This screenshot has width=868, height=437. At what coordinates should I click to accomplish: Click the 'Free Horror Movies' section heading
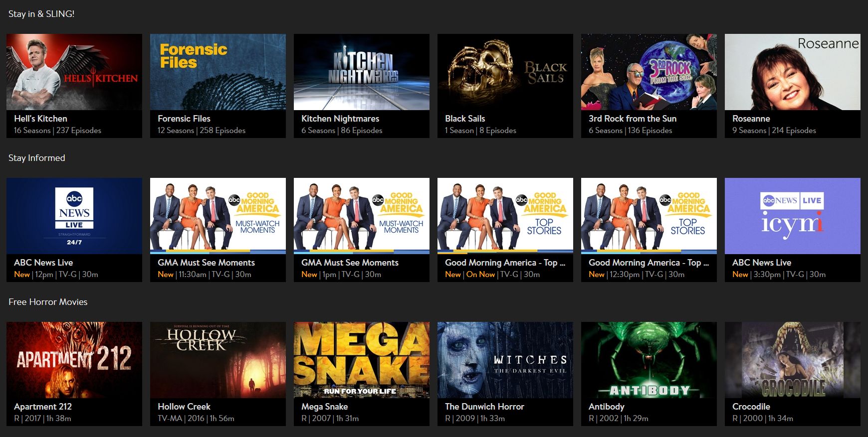48,302
